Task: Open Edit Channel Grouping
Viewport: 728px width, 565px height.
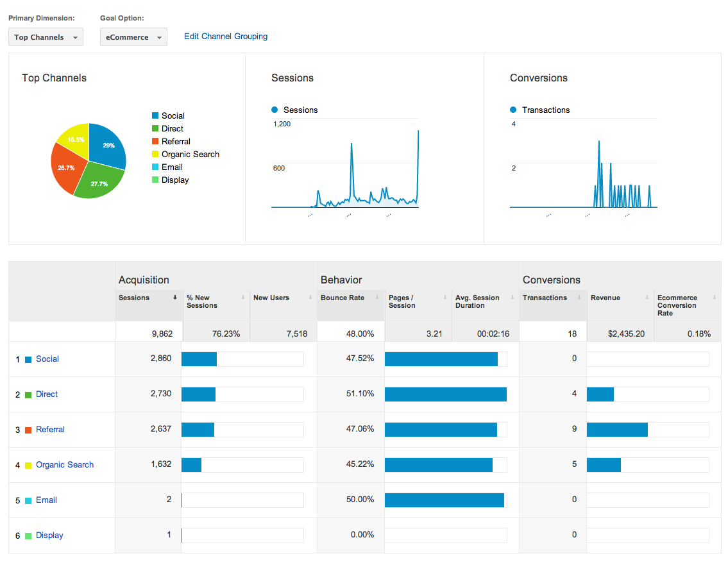Action: click(x=225, y=37)
